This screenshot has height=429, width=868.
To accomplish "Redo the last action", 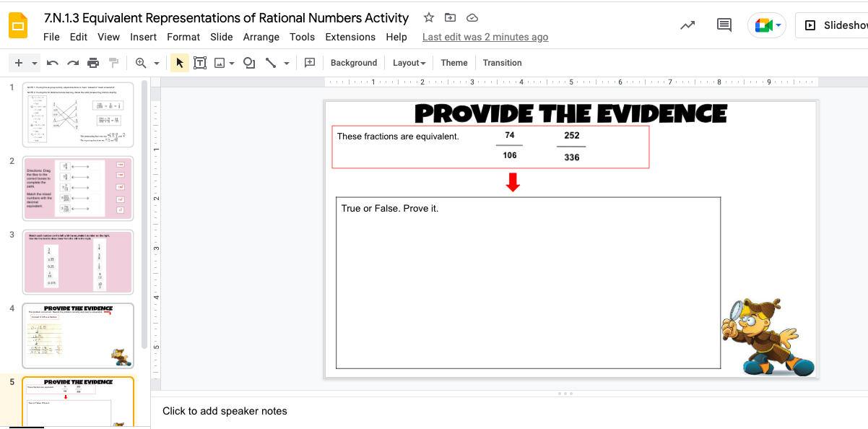I will click(x=71, y=63).
